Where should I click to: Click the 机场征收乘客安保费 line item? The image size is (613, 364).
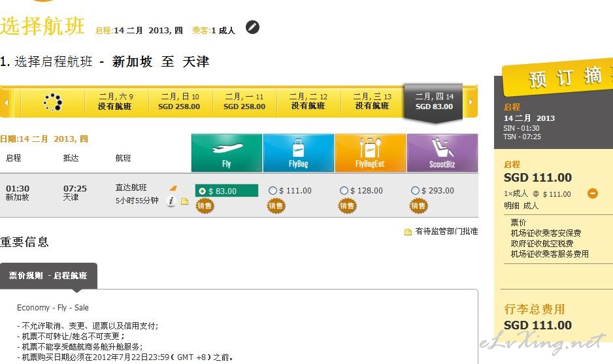point(546,233)
